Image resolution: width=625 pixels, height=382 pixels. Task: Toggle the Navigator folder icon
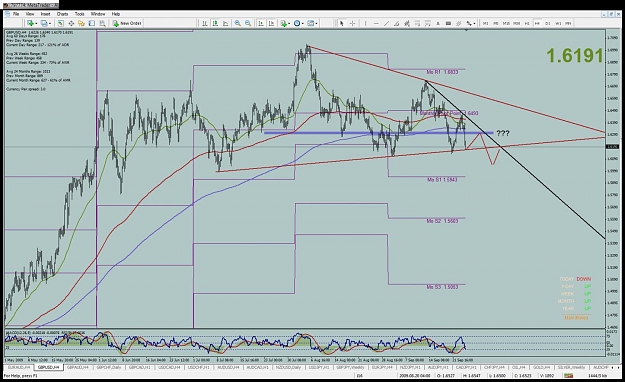[x=81, y=24]
